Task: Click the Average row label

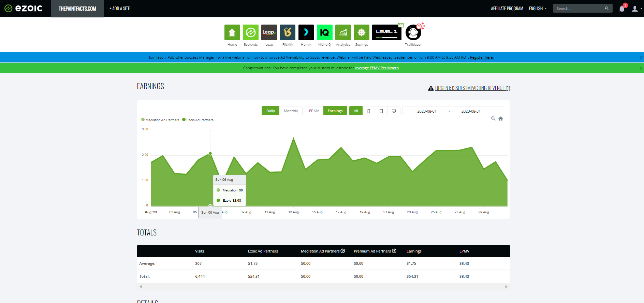Action: click(147, 263)
